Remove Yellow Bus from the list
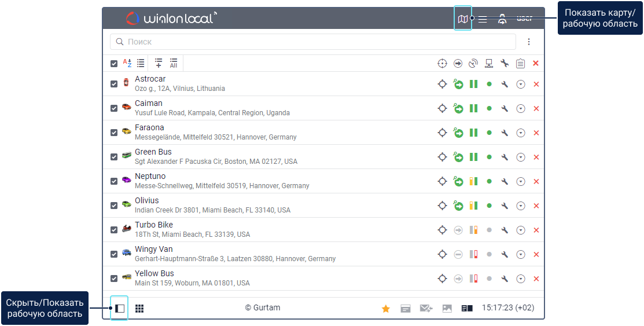The image size is (644, 326). pos(536,279)
